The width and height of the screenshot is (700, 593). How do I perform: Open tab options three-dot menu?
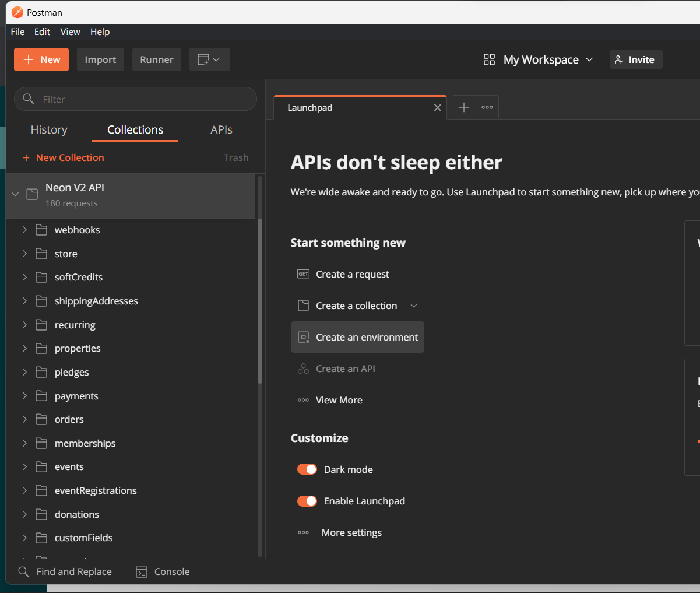487,107
